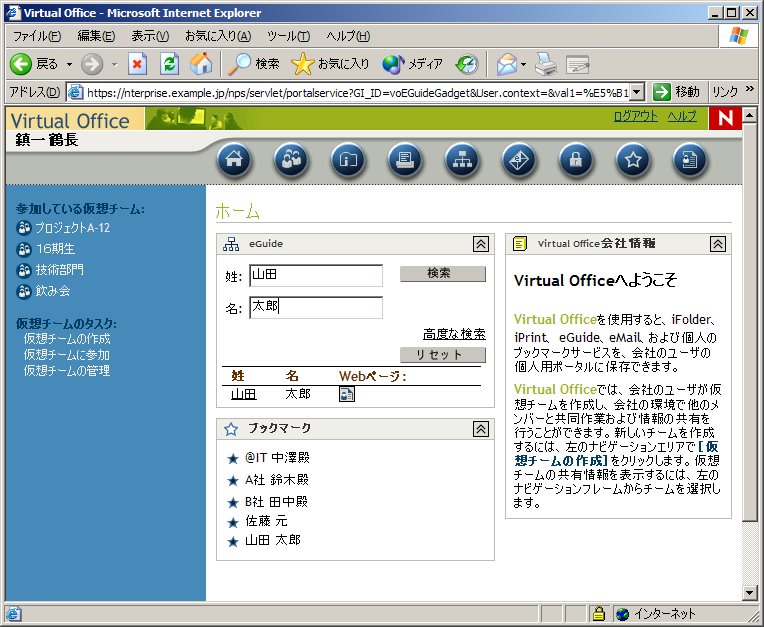Click the IE Back arrow button
The height and width of the screenshot is (627, 764).
(x=20, y=64)
